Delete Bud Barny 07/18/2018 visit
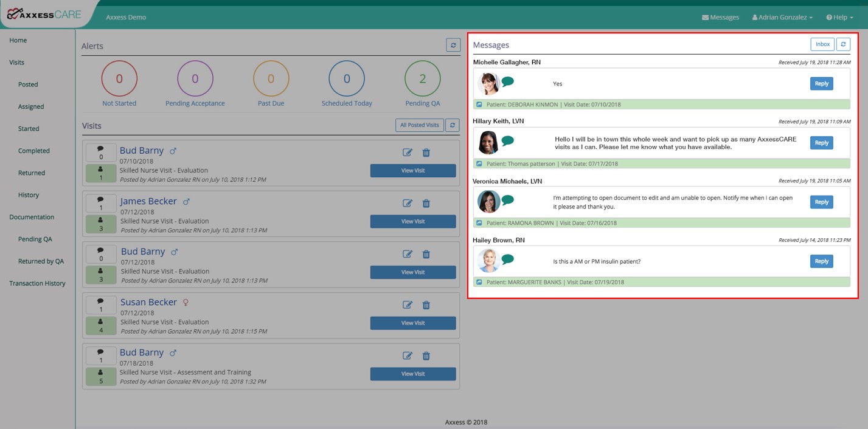 [426, 356]
